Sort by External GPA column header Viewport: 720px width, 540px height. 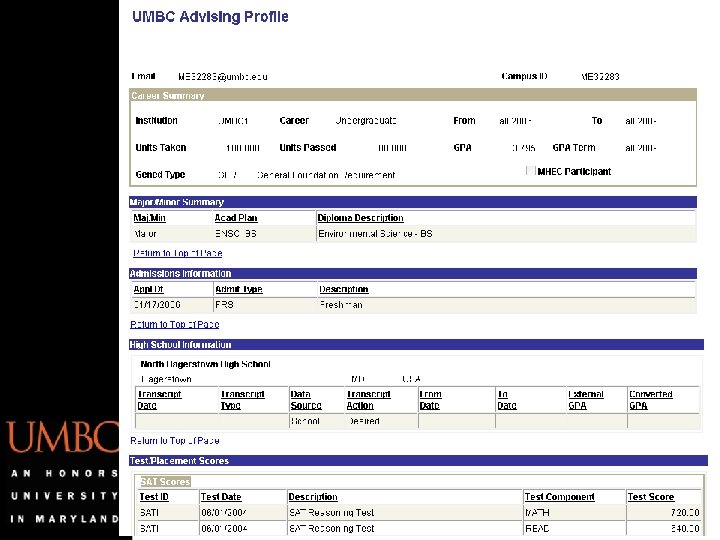(586, 400)
